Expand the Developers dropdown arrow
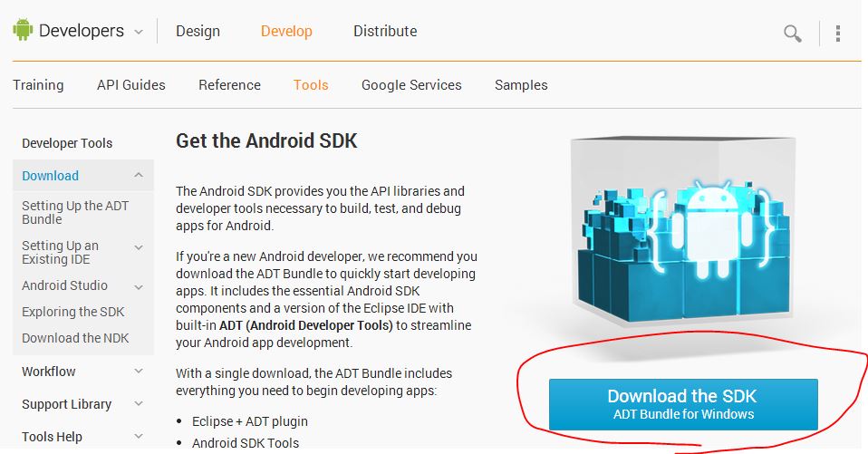Screen dimensions: 868x454 pos(139,32)
